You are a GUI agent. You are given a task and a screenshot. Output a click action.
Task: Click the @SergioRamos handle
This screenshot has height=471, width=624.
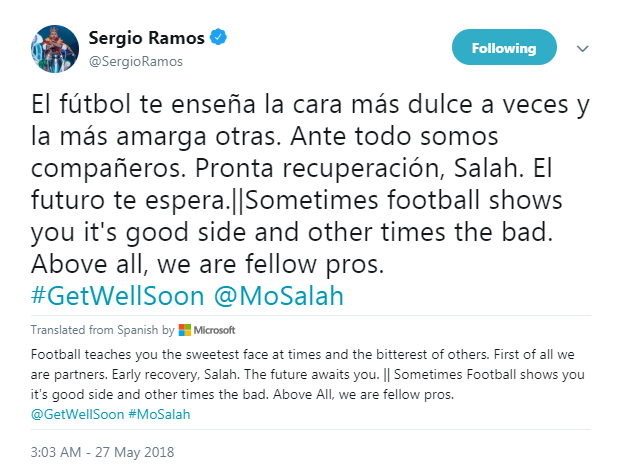138,61
